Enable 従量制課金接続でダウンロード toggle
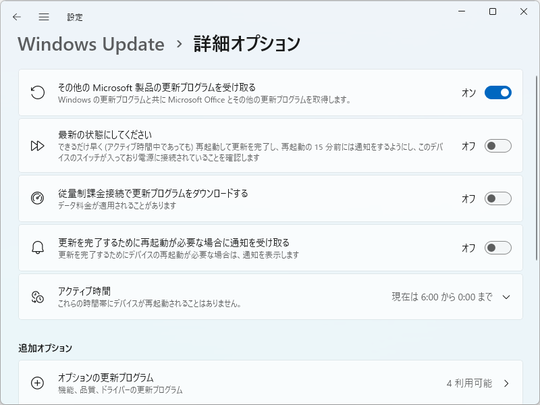The height and width of the screenshot is (405, 540). [498, 198]
